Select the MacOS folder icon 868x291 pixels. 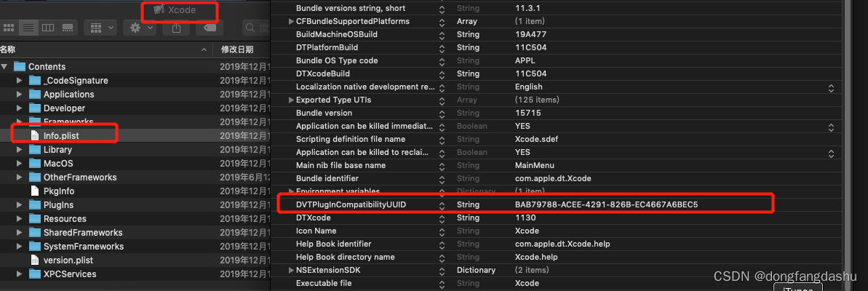coord(35,163)
